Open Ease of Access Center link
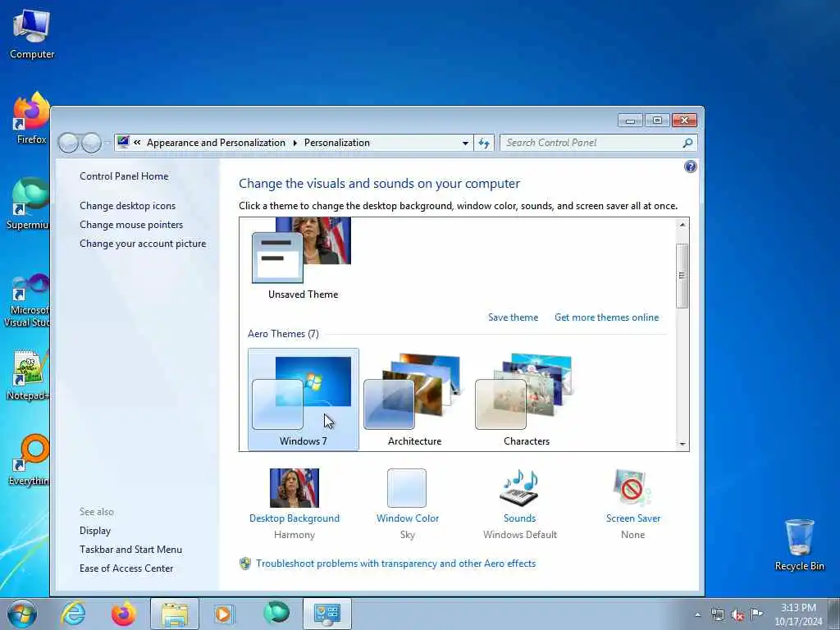 click(x=126, y=568)
